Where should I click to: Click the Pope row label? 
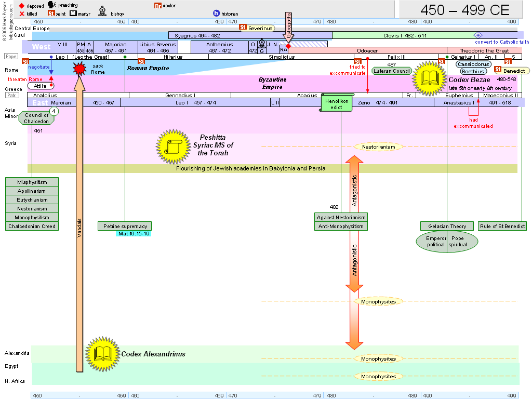tap(11, 56)
